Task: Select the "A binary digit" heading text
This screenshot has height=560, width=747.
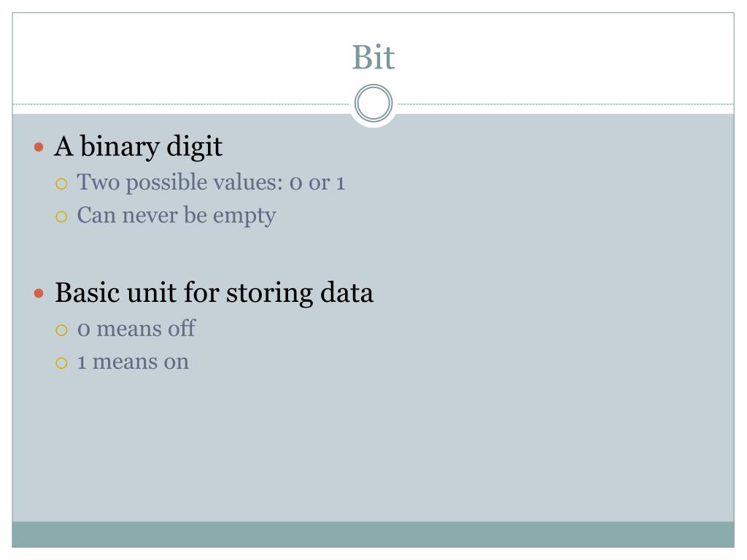Action: click(138, 146)
